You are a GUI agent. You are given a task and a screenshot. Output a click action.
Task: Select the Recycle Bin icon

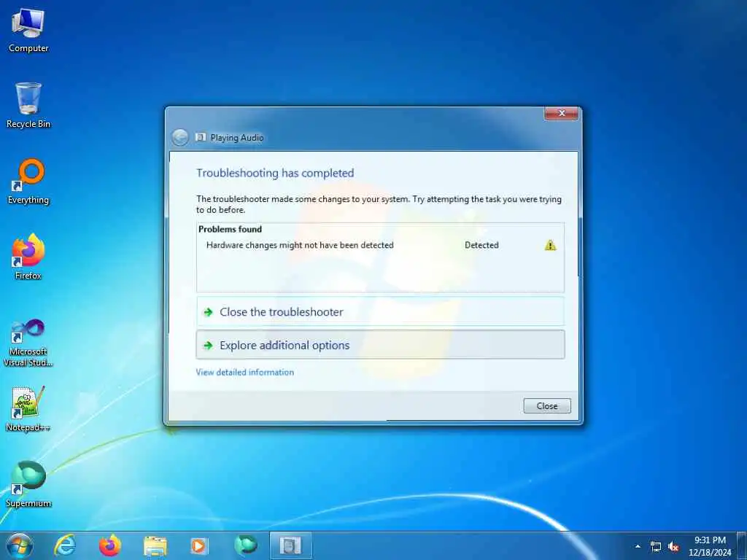pyautogui.click(x=28, y=105)
